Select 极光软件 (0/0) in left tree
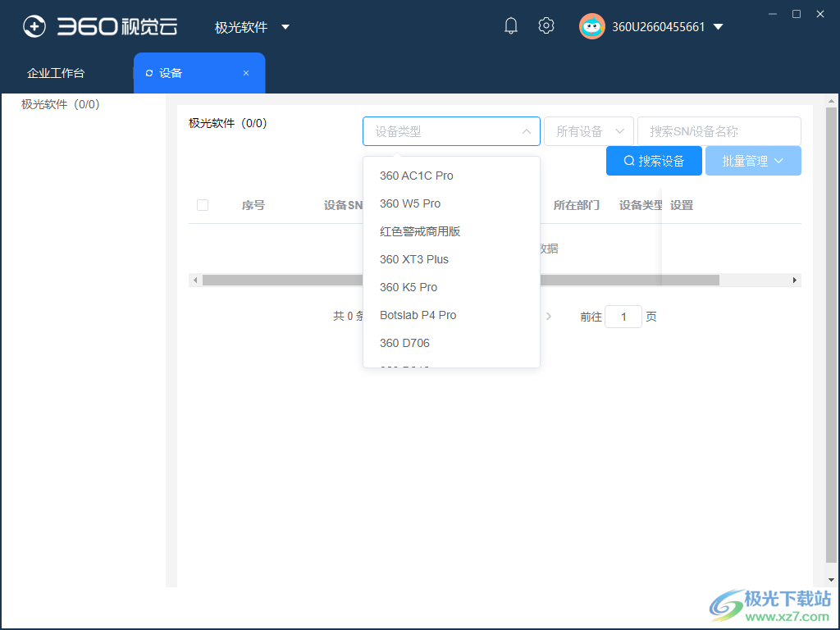The width and height of the screenshot is (840, 630). (61, 104)
